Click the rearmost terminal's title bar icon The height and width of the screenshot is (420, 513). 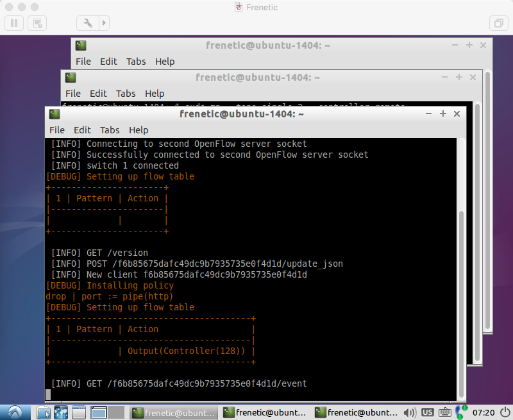click(81, 46)
